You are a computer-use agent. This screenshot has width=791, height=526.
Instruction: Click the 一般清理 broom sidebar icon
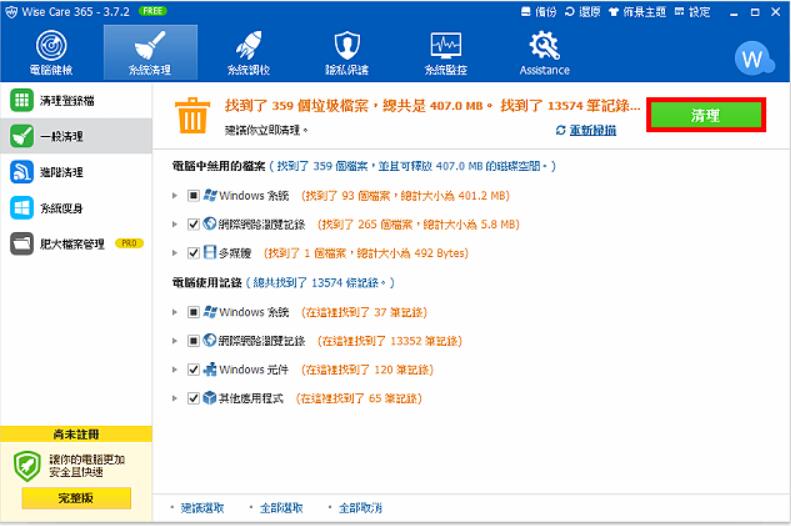tap(22, 136)
